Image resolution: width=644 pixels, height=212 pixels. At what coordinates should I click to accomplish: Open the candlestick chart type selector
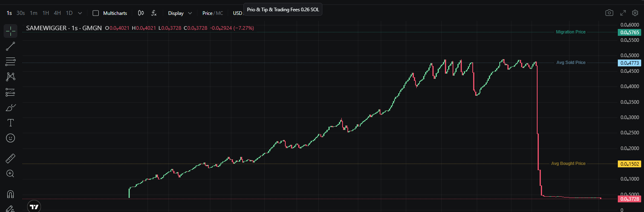point(141,13)
